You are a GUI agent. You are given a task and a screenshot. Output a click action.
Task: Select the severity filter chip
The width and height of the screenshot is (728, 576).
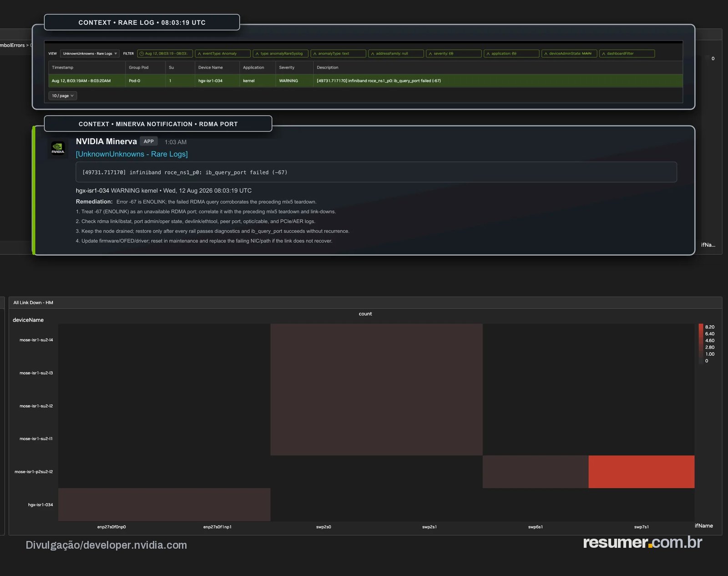[x=454, y=54]
